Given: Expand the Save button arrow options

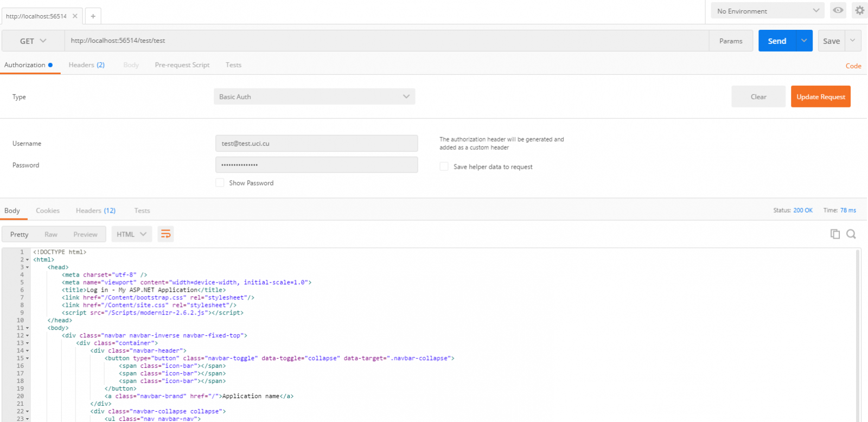Looking at the screenshot, I should tap(853, 41).
